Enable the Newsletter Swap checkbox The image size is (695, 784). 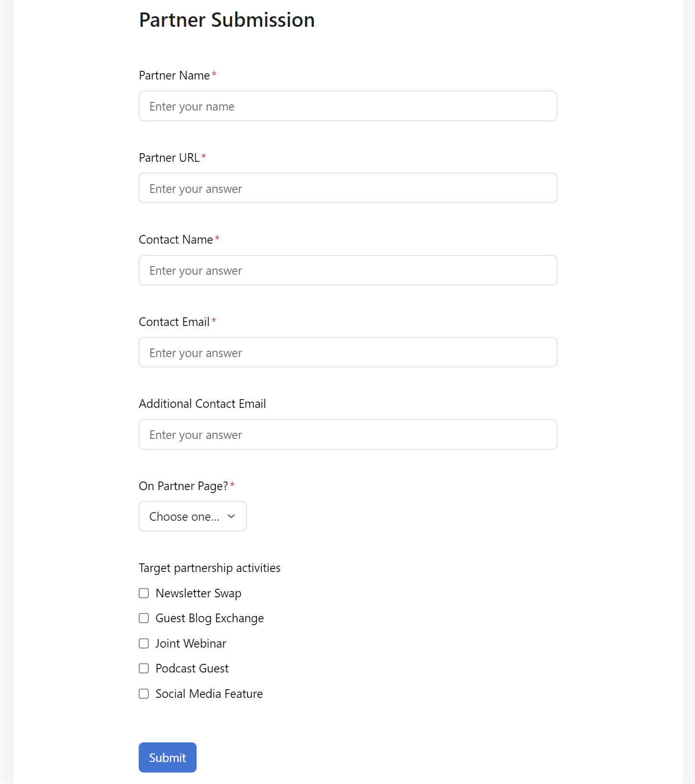[144, 594]
